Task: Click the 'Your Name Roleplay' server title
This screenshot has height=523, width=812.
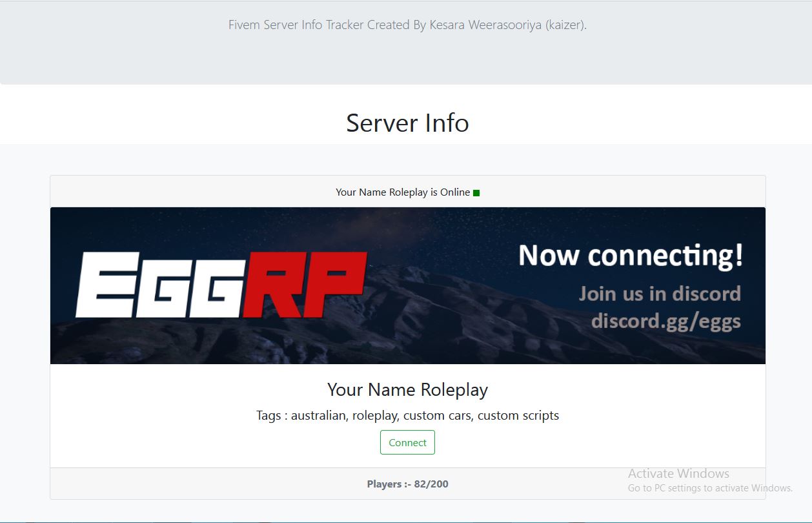Action: (407, 390)
